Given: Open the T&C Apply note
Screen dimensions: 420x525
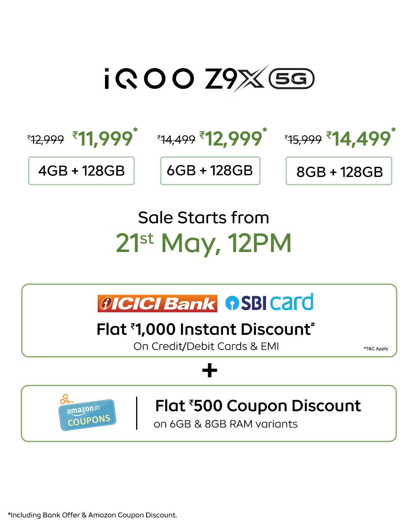Looking at the screenshot, I should (x=376, y=348).
